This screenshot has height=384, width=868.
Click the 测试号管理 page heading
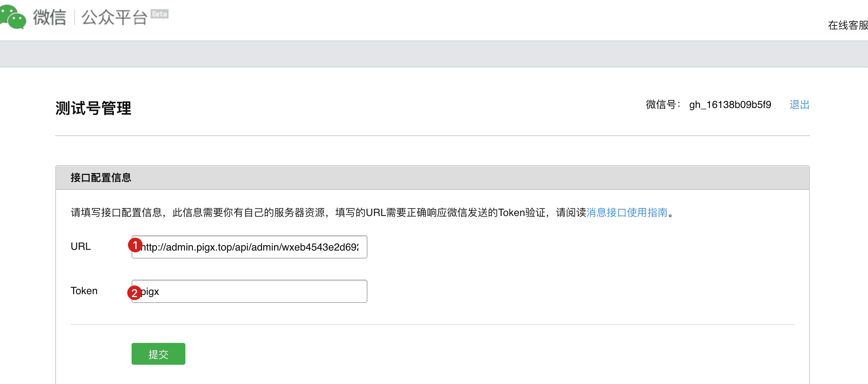click(93, 108)
